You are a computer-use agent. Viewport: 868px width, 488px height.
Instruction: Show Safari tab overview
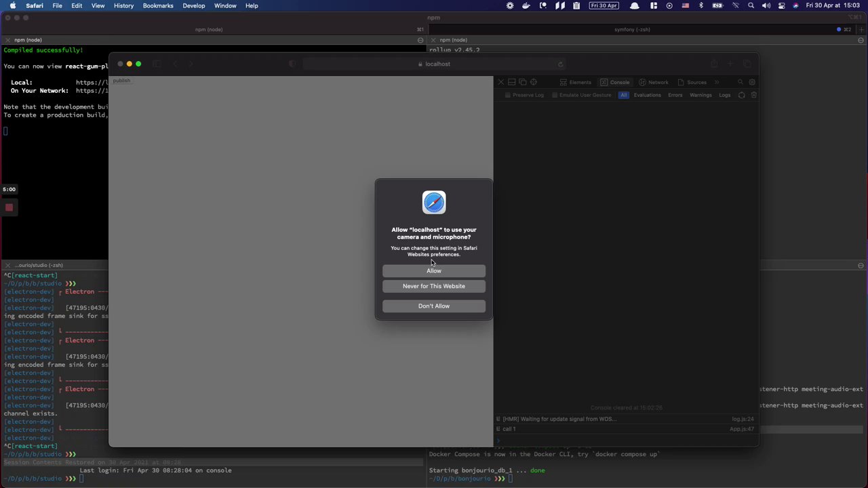747,64
